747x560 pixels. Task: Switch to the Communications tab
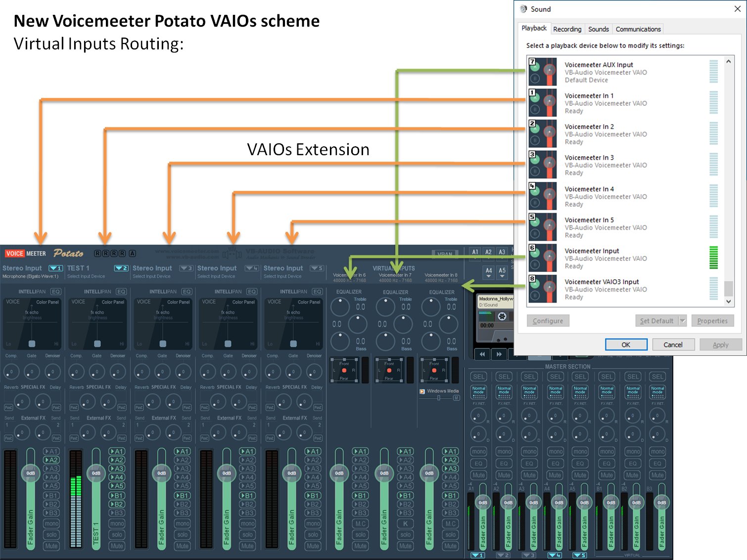[638, 29]
